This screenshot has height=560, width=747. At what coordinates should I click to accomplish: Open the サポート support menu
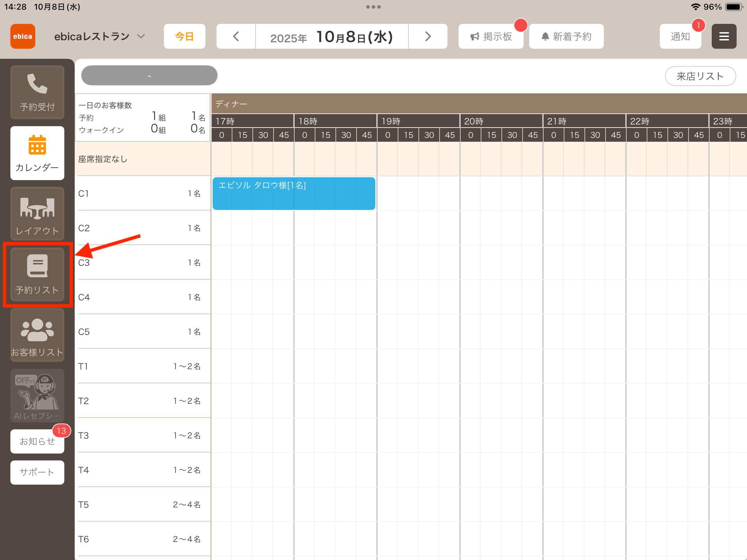(37, 472)
